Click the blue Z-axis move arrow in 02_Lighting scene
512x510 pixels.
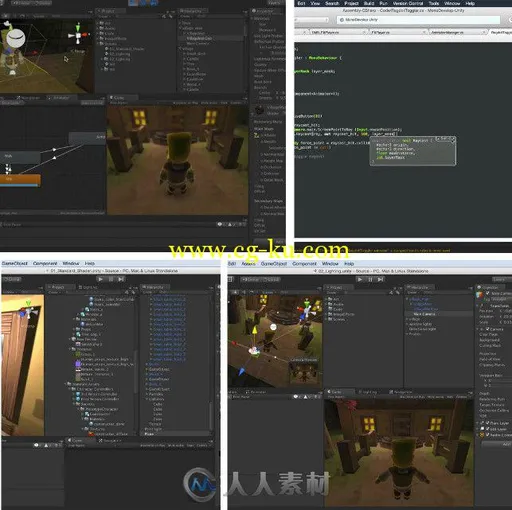242,372
